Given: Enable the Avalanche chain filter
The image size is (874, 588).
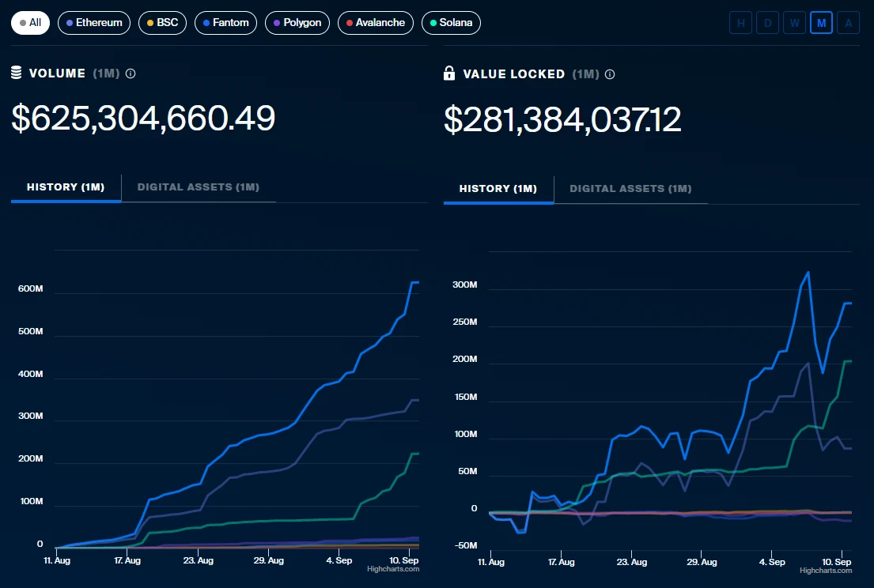Looking at the screenshot, I should click(x=376, y=23).
